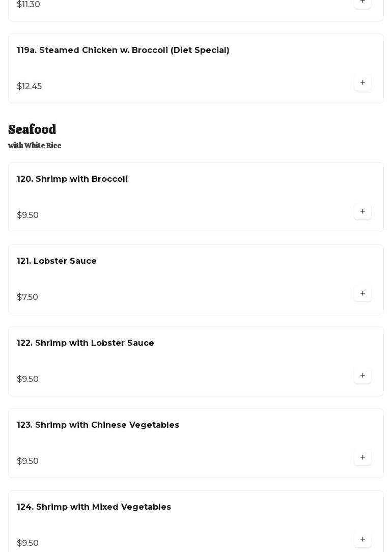Click the Seafood section heading
The width and height of the screenshot is (392, 552).
[x=32, y=129]
